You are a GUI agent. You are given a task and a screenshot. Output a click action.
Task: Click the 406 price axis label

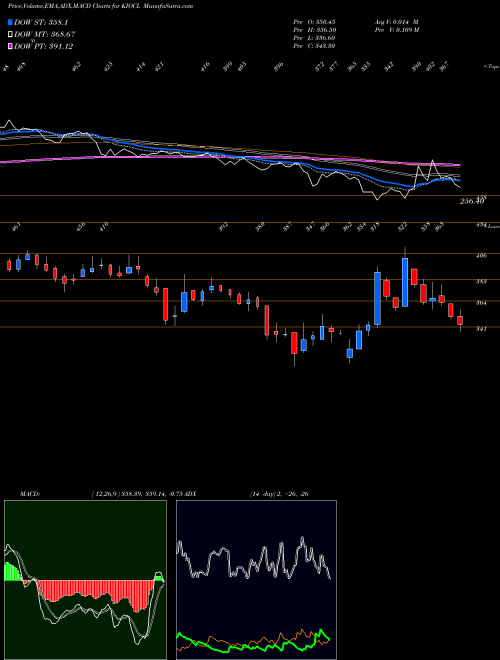481,255
